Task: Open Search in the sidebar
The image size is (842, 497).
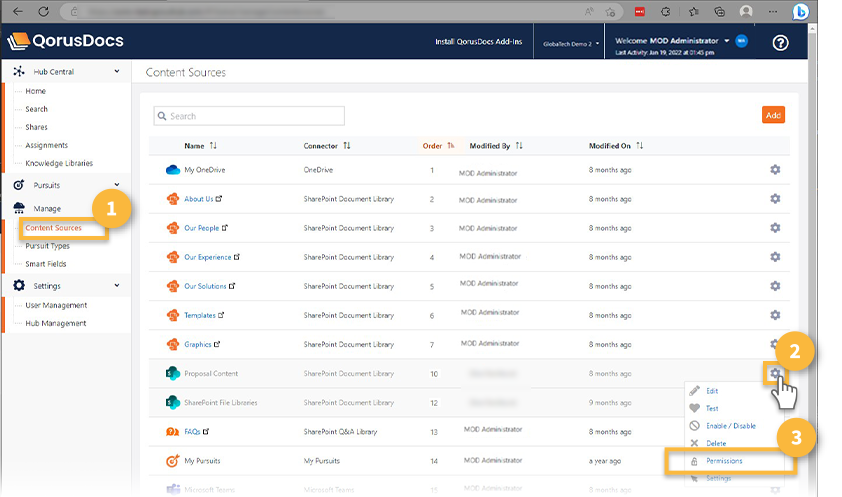Action: (37, 109)
